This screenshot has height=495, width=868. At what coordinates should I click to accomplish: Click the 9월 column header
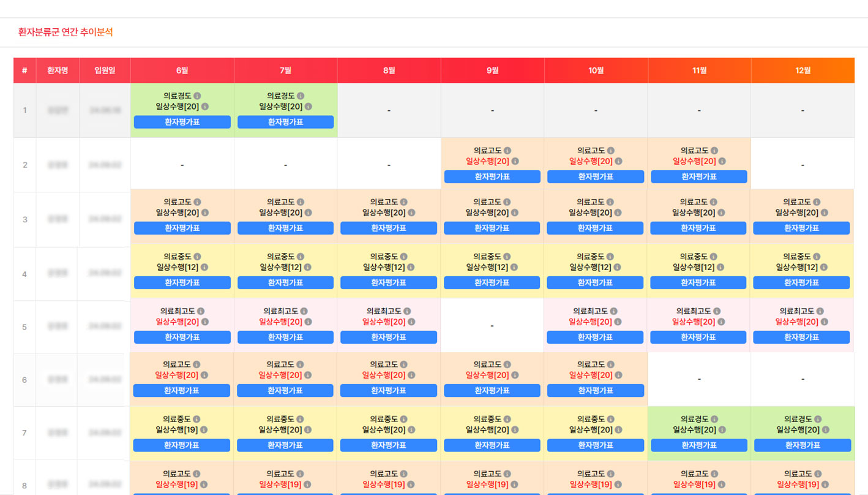(492, 70)
